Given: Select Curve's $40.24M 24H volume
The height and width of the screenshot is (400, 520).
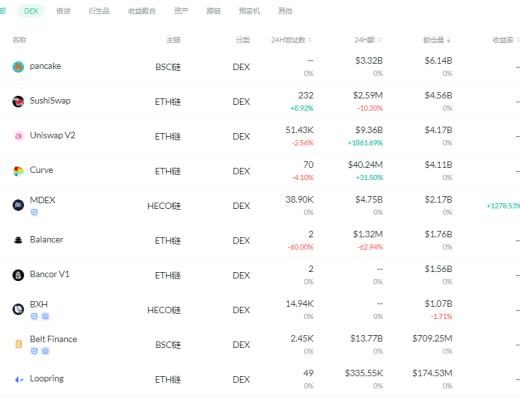Looking at the screenshot, I should [365, 165].
